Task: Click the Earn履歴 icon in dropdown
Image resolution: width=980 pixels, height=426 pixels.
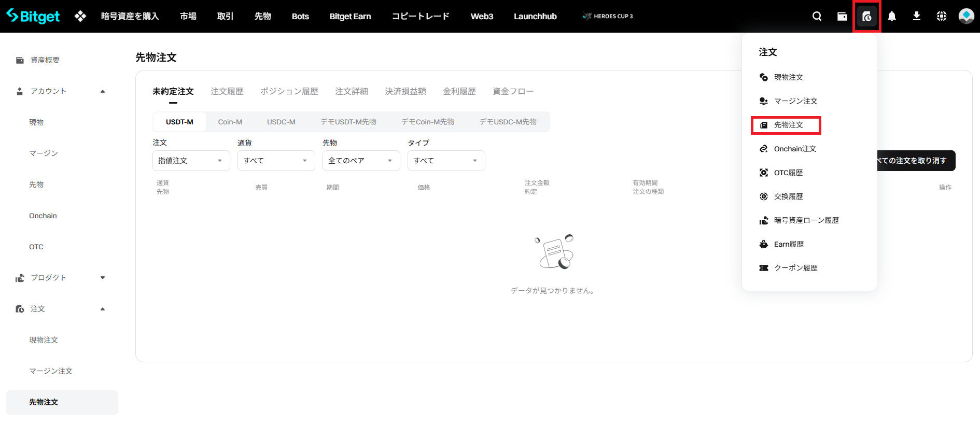Action: click(x=764, y=244)
